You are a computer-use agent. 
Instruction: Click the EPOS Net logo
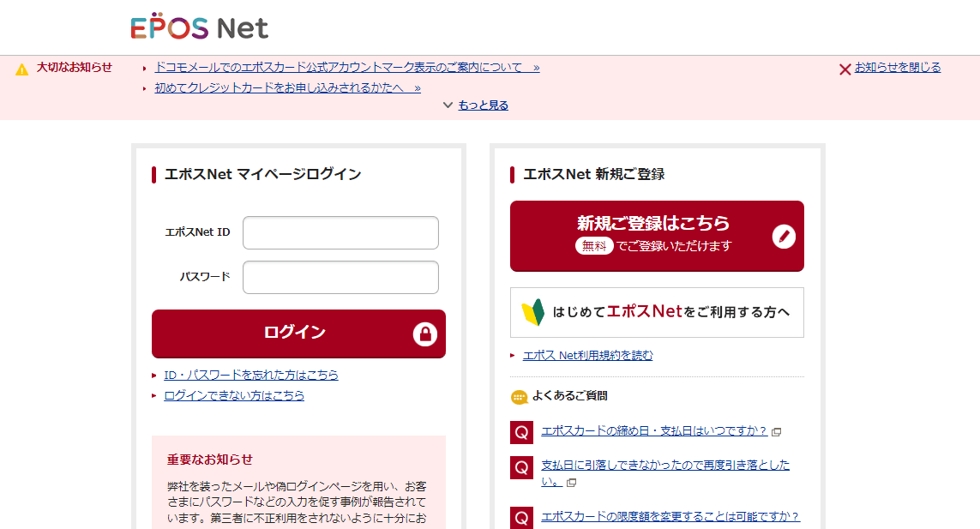click(199, 27)
